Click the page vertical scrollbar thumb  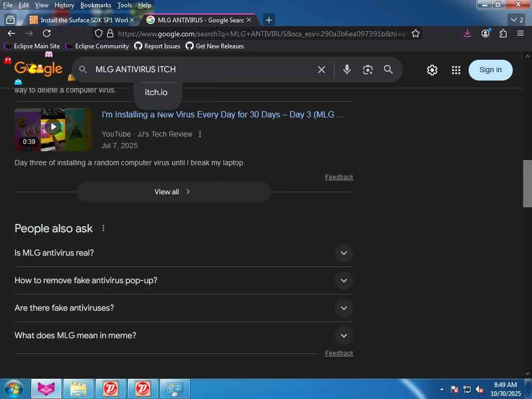[527, 183]
